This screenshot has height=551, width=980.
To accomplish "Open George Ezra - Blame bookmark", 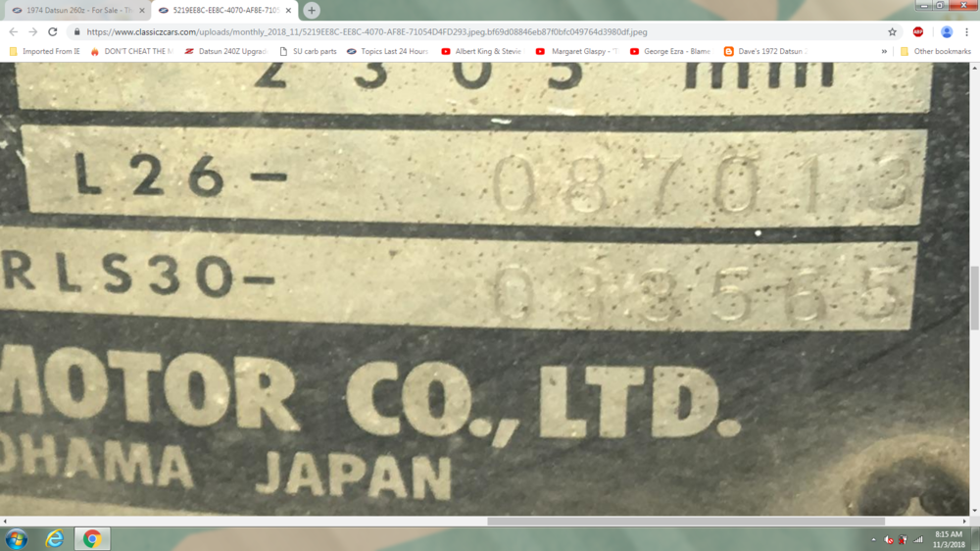I will coord(670,51).
